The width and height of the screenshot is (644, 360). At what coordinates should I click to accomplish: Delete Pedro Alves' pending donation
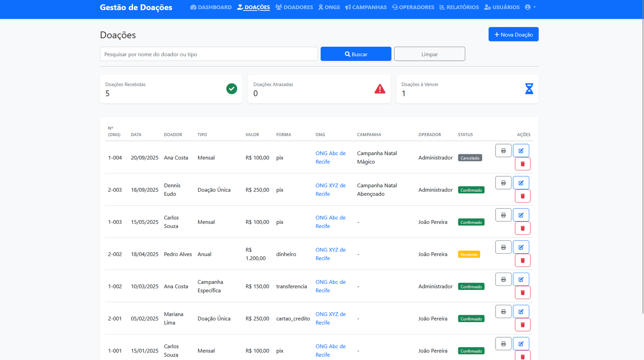[x=522, y=261]
